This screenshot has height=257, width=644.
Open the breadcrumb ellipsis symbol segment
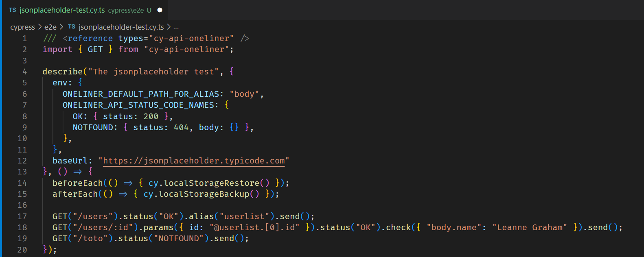[x=176, y=27]
